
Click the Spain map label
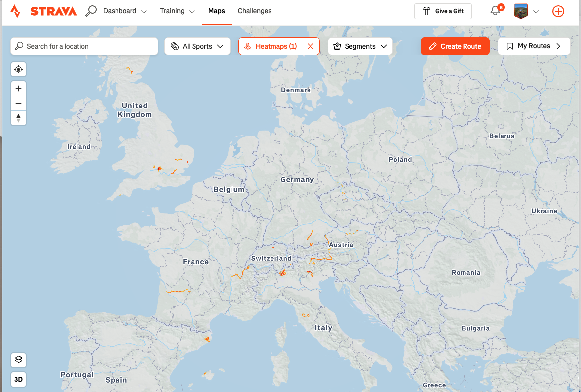[x=116, y=380]
